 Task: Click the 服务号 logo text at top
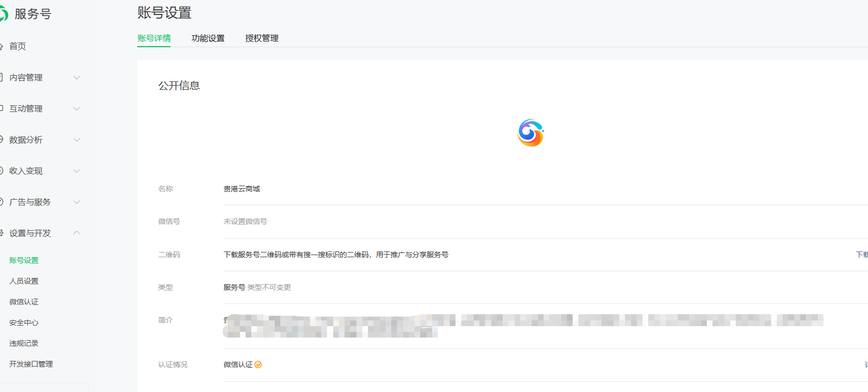(33, 14)
